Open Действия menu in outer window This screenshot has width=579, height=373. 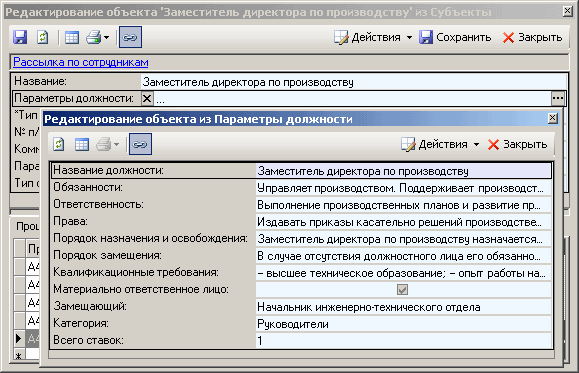(x=373, y=37)
